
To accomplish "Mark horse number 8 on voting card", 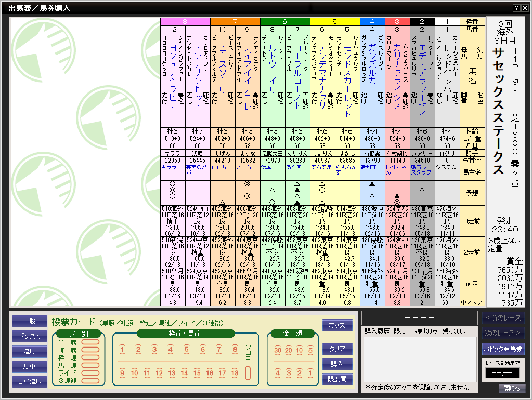I will point(235,350).
